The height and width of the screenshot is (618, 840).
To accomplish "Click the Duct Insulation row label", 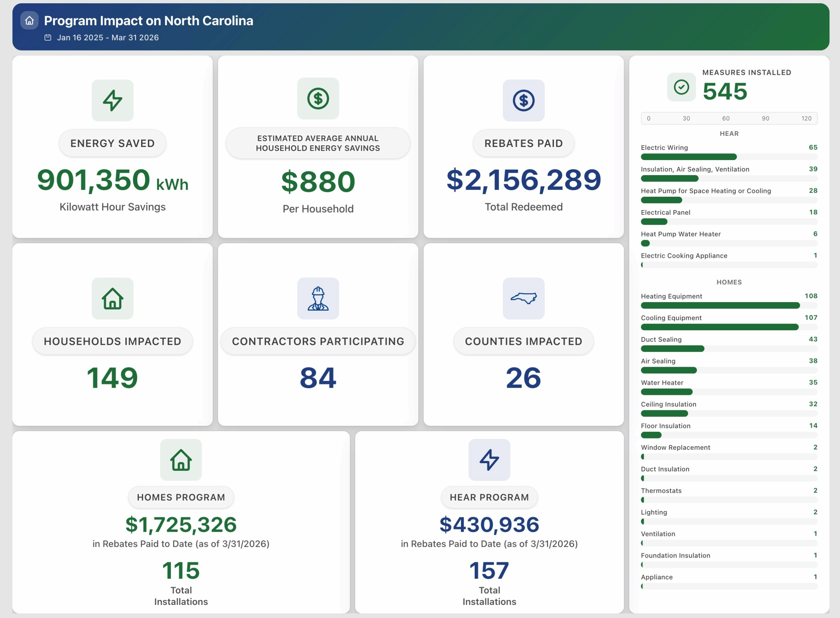I will pos(665,469).
